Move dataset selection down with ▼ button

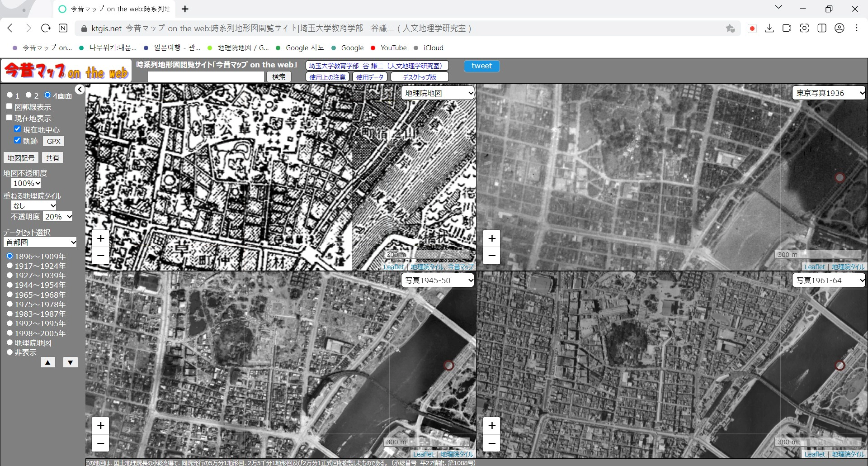click(x=70, y=362)
